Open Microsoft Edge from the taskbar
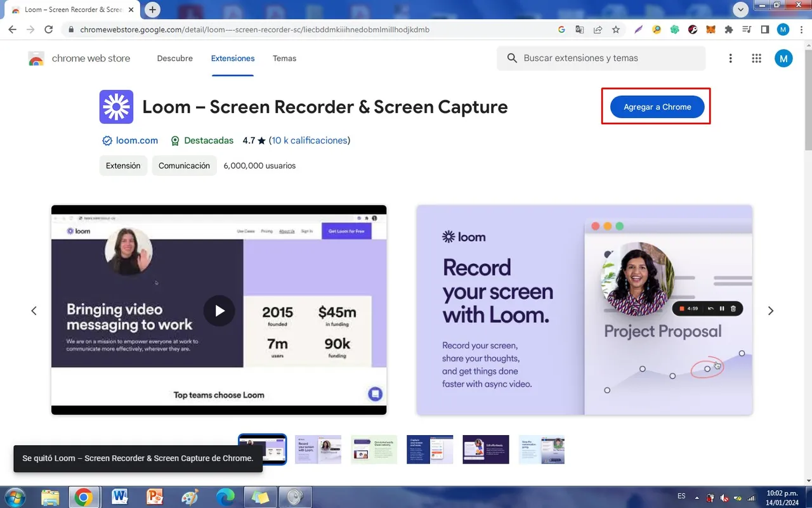The image size is (812, 508). [x=225, y=497]
